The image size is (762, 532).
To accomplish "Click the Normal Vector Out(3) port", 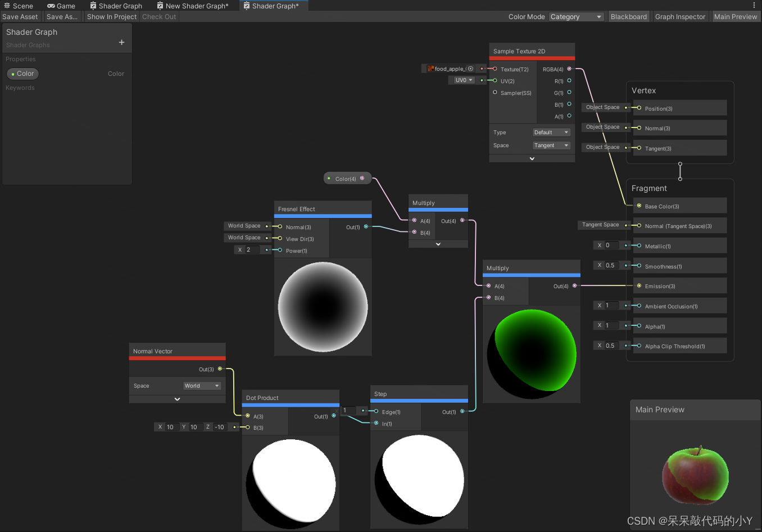I will [x=220, y=369].
